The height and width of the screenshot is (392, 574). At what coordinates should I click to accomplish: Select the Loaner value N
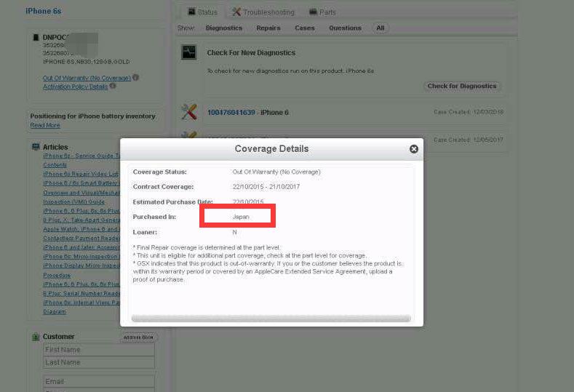click(x=235, y=232)
